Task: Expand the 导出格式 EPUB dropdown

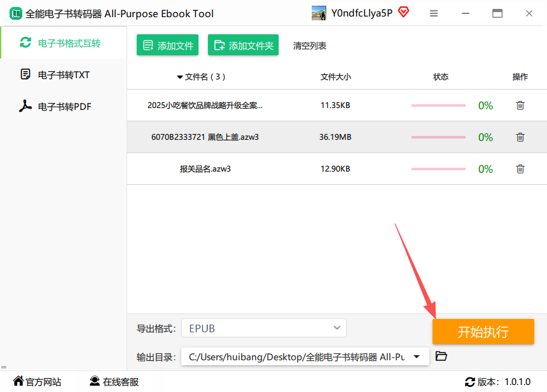Action: (337, 328)
